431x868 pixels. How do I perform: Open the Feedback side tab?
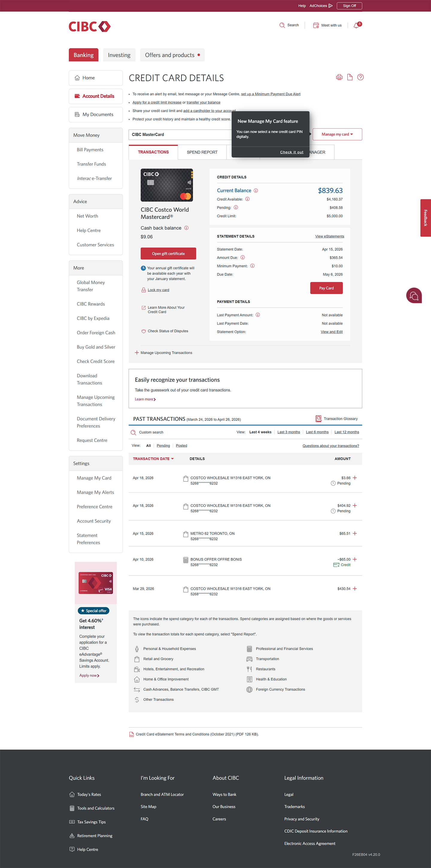(426, 218)
